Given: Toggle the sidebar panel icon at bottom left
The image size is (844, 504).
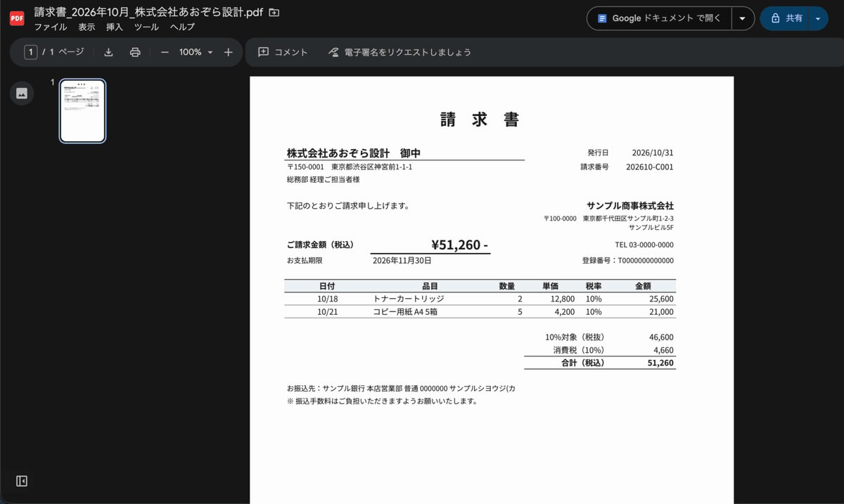Looking at the screenshot, I should coord(22,481).
